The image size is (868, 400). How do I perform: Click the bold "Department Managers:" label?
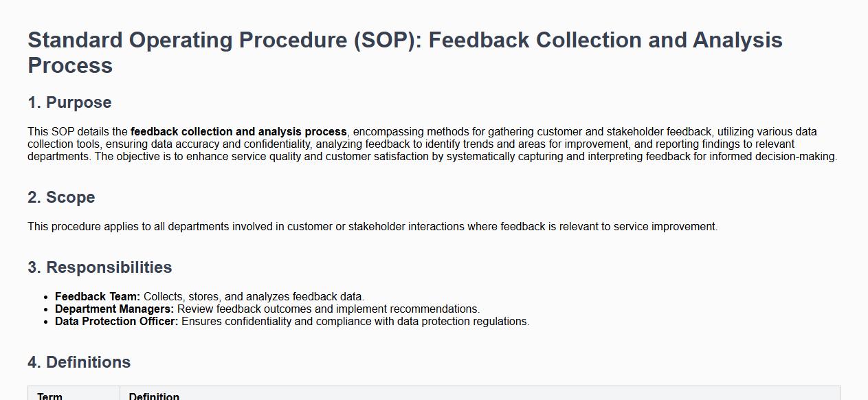[114, 309]
